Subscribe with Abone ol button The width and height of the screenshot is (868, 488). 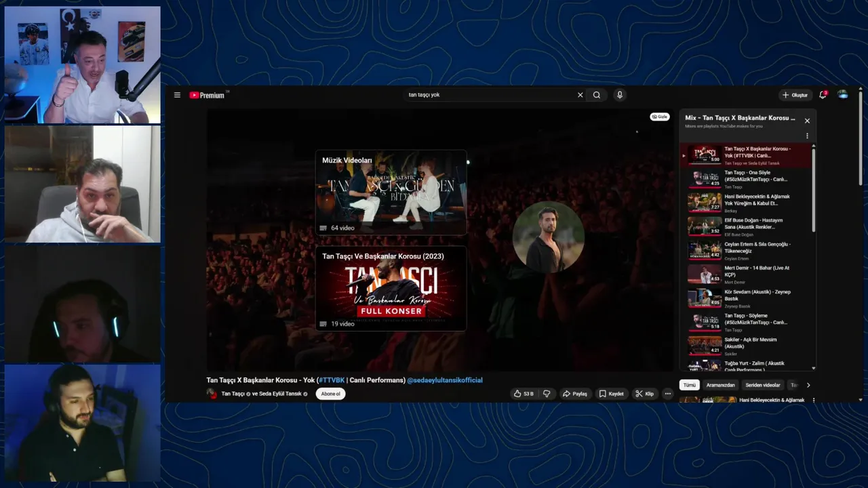click(x=330, y=394)
